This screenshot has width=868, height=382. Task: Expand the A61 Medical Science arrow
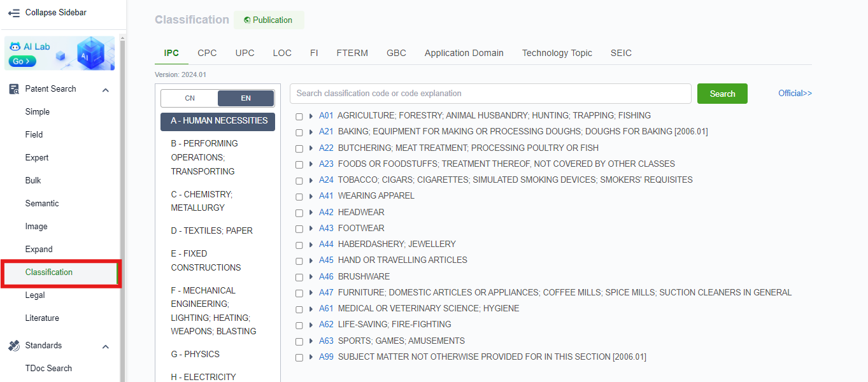[x=311, y=309]
